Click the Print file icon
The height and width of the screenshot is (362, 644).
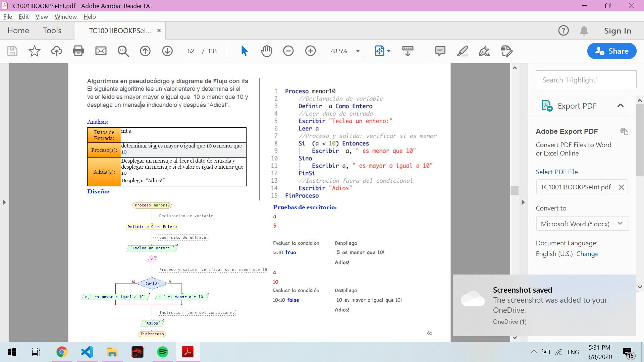coord(78,51)
